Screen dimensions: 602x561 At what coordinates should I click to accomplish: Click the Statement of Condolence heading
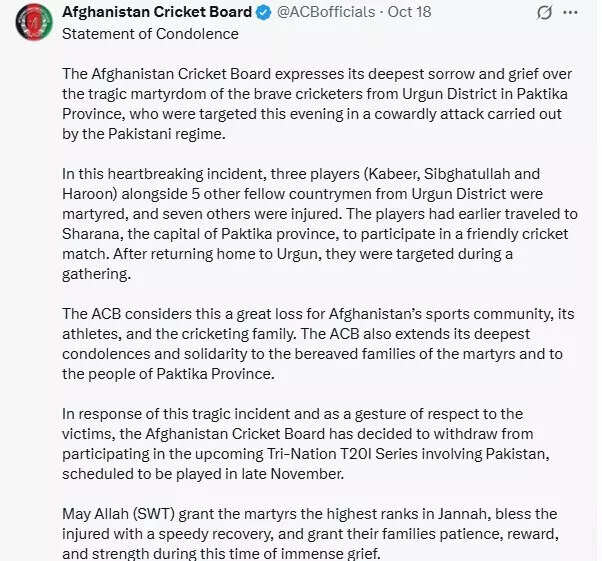click(x=150, y=34)
